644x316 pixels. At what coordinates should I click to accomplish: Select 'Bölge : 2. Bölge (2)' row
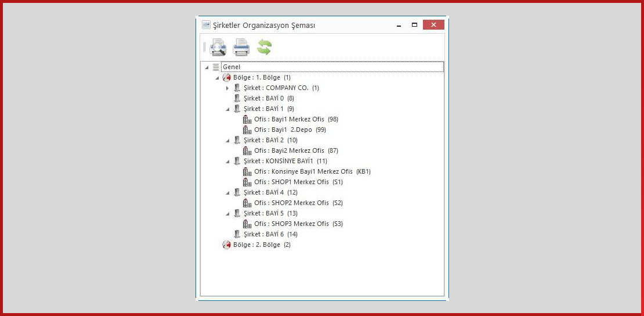262,245
